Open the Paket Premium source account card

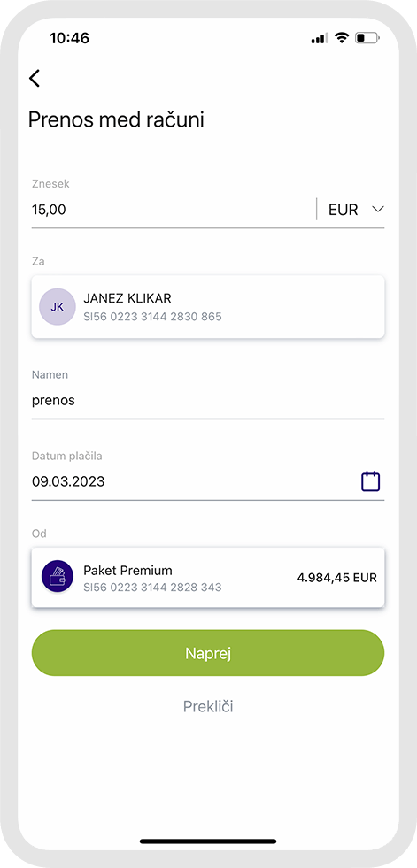pos(208,577)
